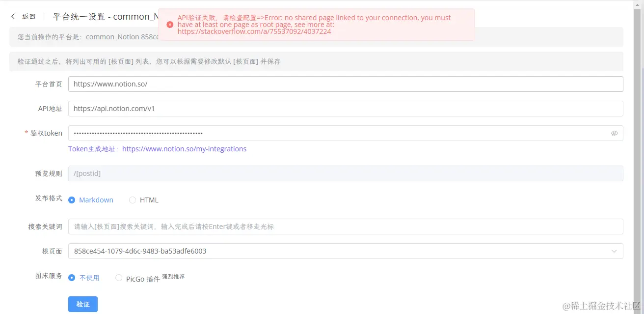Choose 不使用 for 图床服务

pos(72,277)
